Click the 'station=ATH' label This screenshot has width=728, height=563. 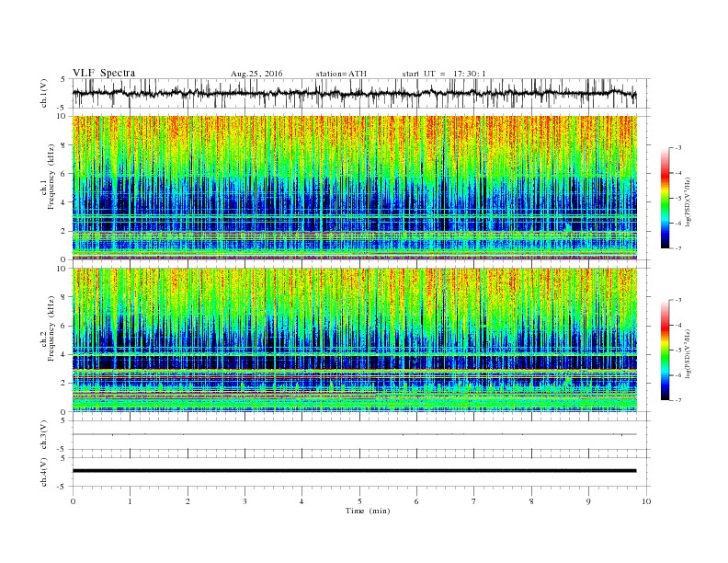(x=341, y=74)
